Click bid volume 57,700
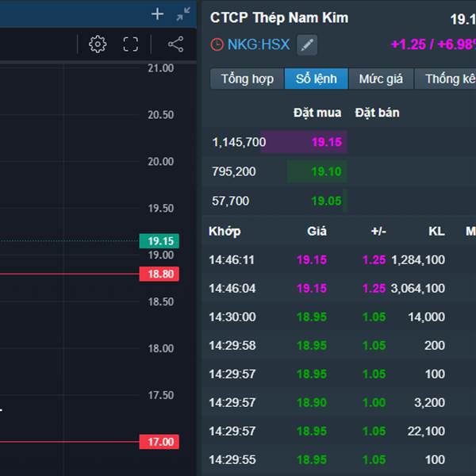The width and height of the screenshot is (476, 476). (x=230, y=201)
